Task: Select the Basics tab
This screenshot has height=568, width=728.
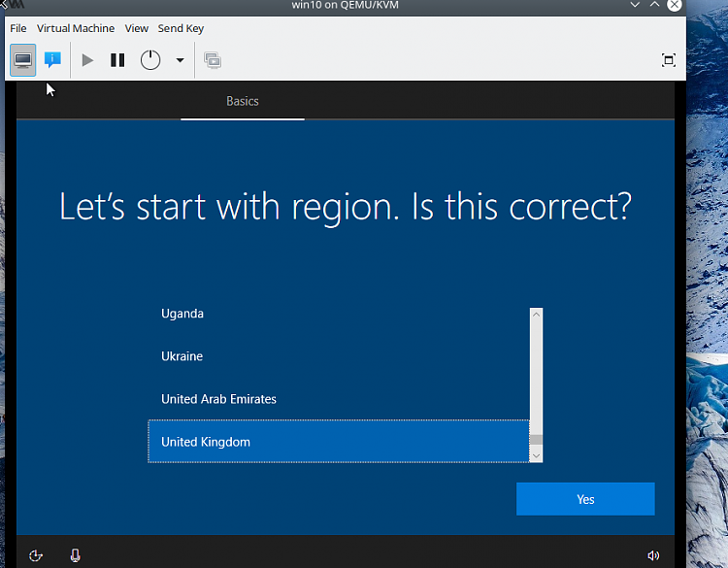Action: [x=243, y=101]
